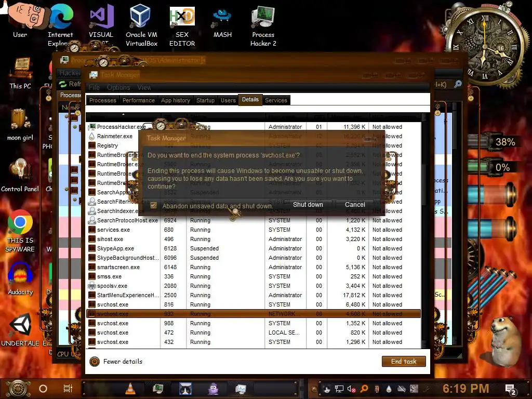Switch to Task Manager taskbar icon

pos(241,389)
